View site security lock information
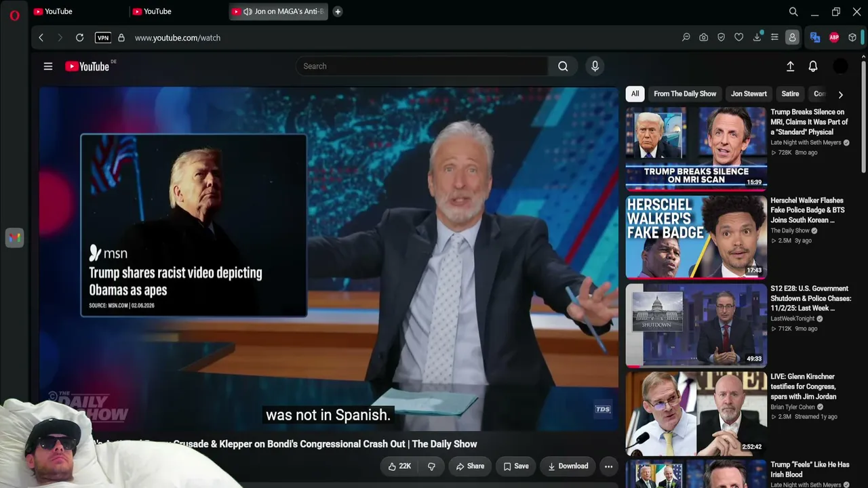This screenshot has height=488, width=868. pos(121,38)
